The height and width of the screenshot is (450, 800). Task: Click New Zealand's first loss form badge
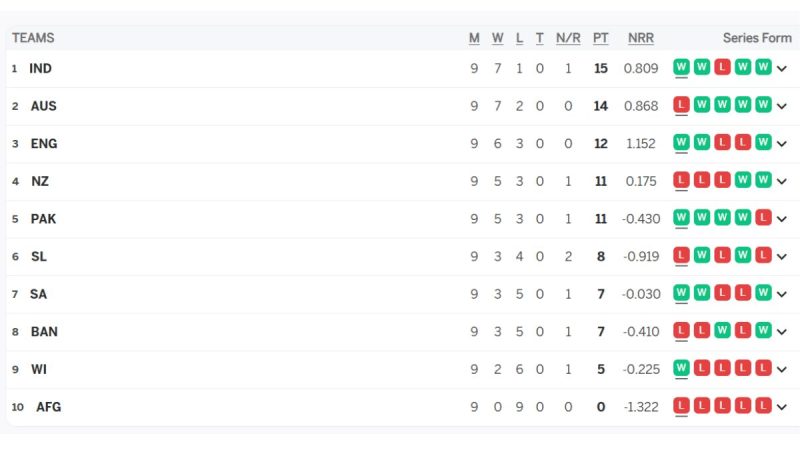[681, 180]
